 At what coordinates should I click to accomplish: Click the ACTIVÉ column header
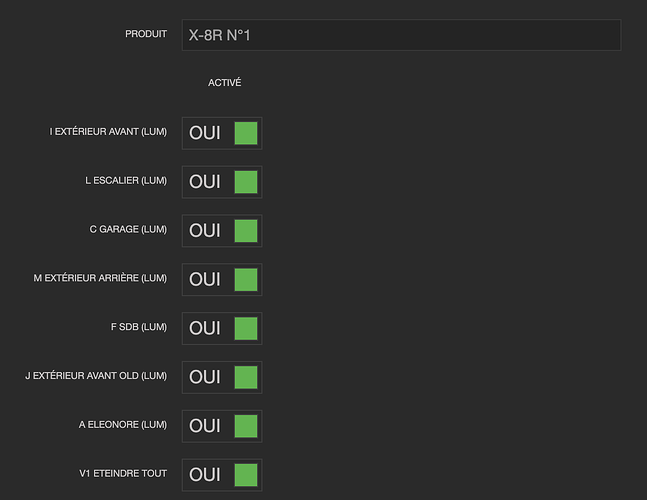point(224,83)
